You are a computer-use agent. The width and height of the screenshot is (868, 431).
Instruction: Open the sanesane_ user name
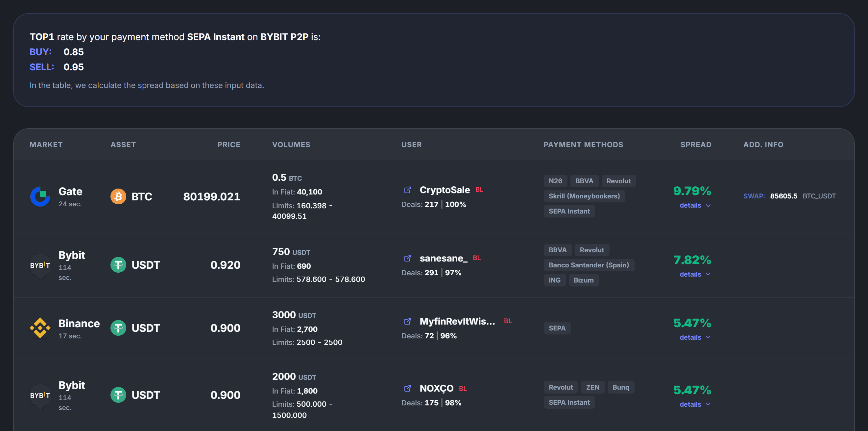pyautogui.click(x=444, y=258)
